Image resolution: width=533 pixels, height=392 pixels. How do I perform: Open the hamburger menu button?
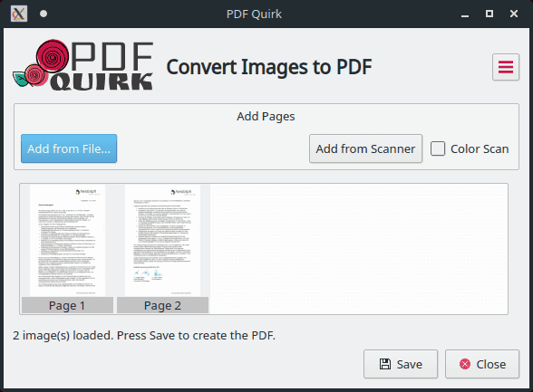tap(506, 67)
